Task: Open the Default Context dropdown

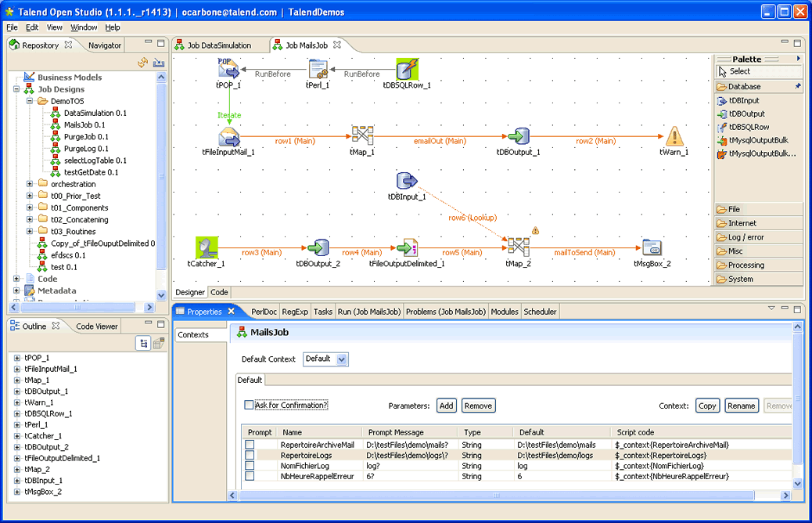Action: coord(341,359)
